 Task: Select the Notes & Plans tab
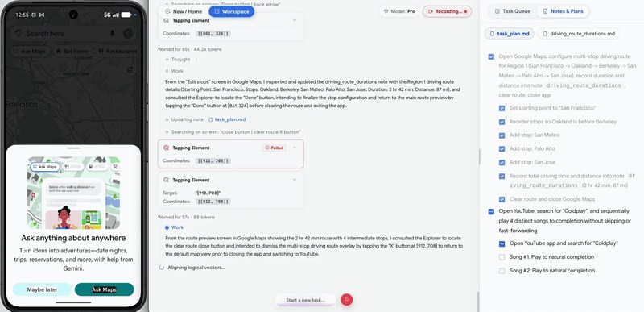(x=563, y=11)
